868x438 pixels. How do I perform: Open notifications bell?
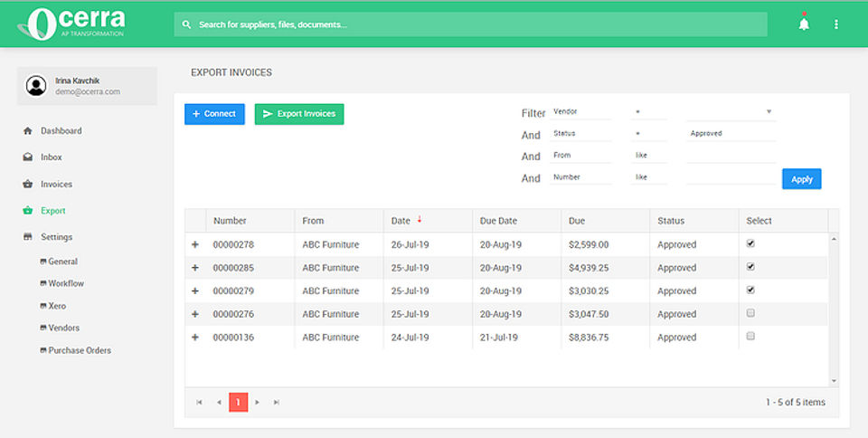[804, 24]
